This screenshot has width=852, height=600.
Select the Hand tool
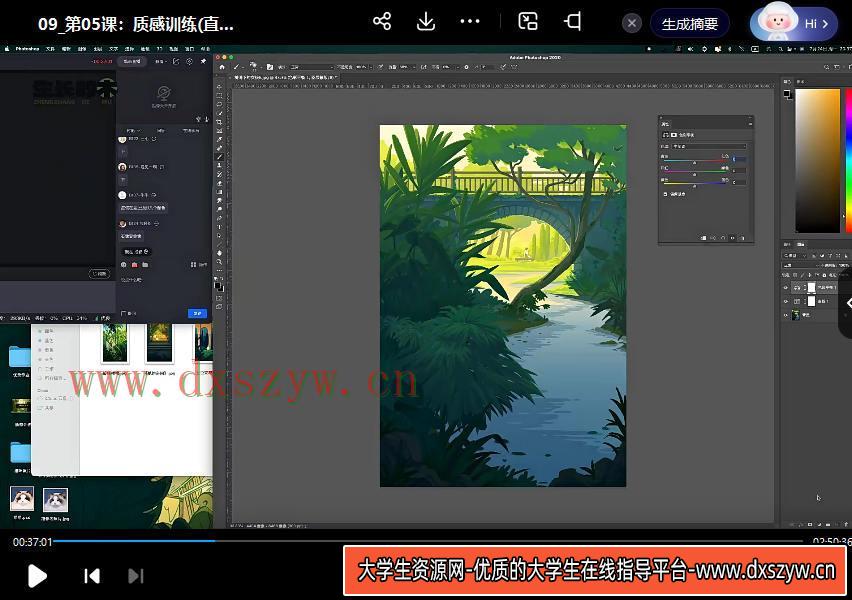(219, 253)
